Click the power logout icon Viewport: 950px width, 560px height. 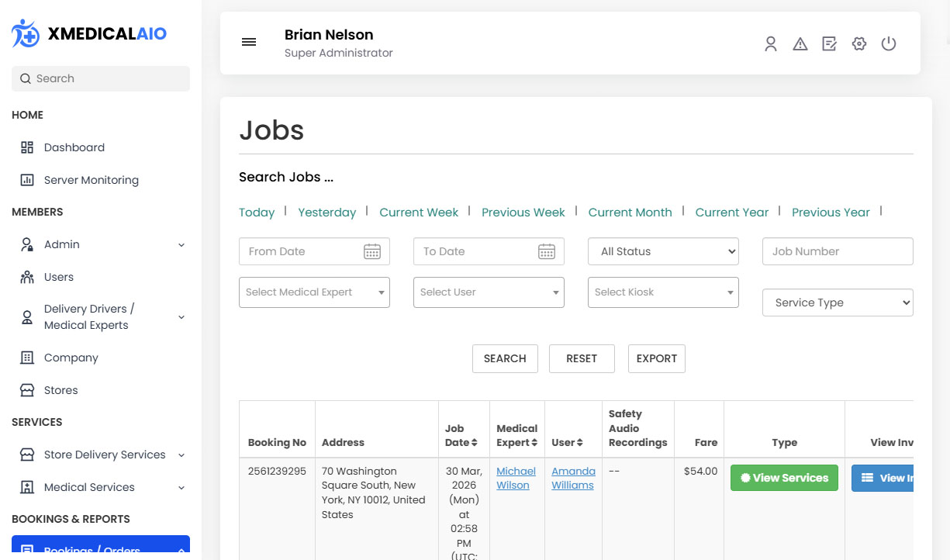889,44
